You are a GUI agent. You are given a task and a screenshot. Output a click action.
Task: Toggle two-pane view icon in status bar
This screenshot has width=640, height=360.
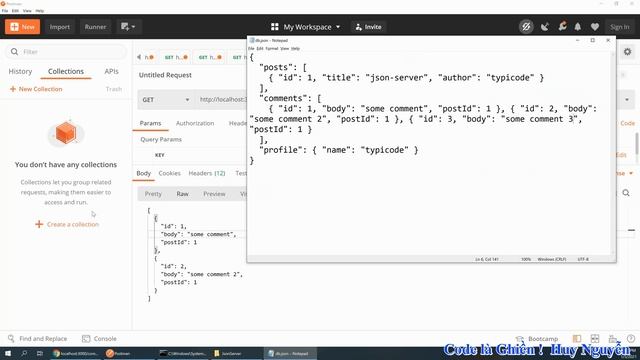click(595, 339)
